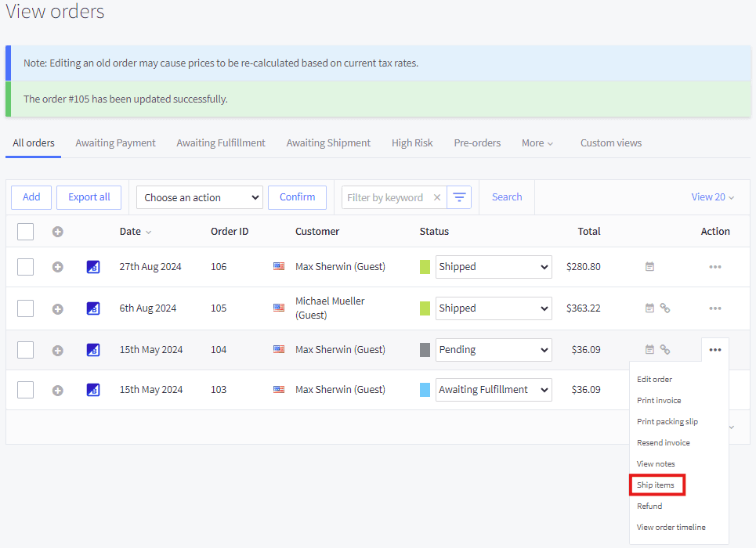This screenshot has height=548, width=756.
Task: Open the Custom views tab
Action: [x=611, y=143]
